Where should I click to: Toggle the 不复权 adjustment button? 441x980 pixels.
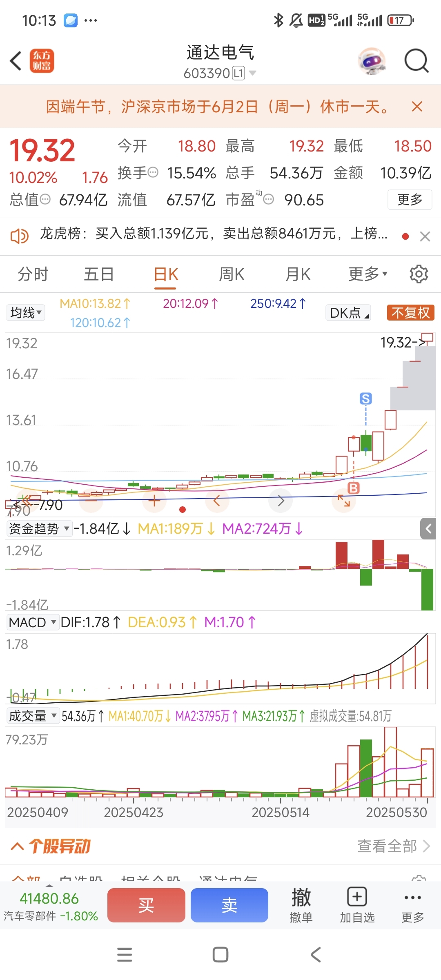[x=410, y=313]
